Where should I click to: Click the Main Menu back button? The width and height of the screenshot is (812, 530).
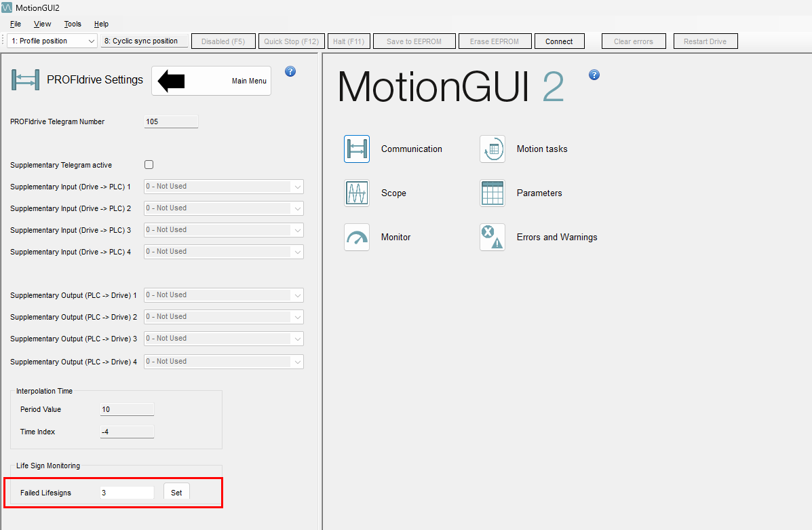click(x=211, y=81)
